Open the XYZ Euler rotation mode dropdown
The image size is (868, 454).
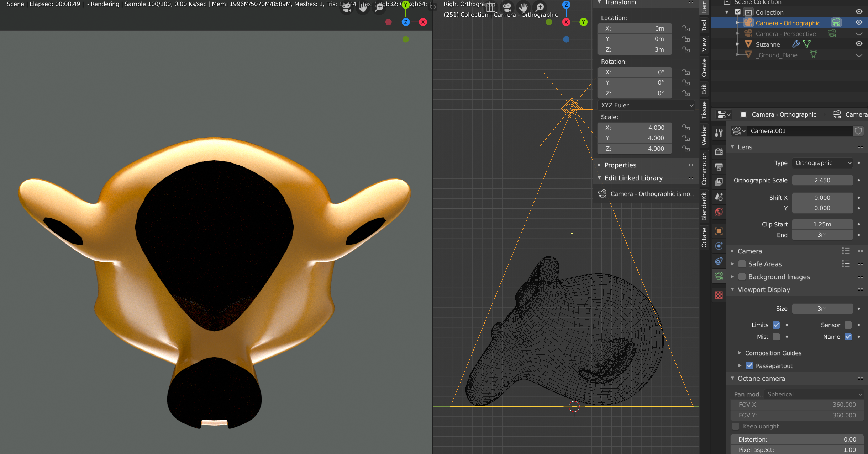[646, 105]
